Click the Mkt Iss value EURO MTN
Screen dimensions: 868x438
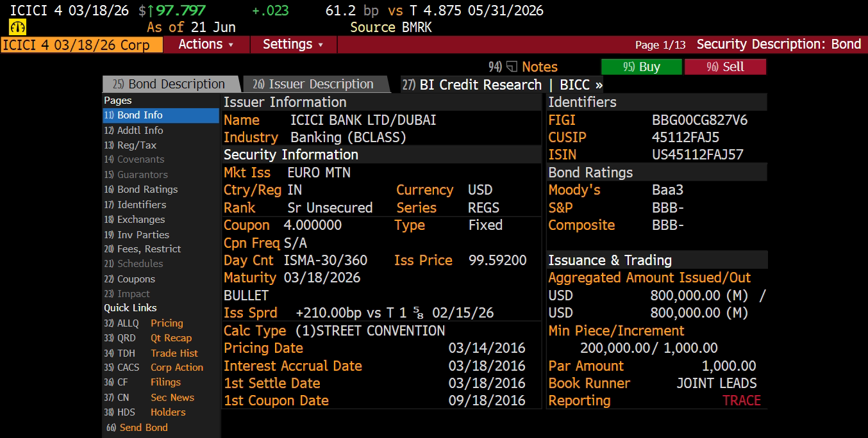(319, 173)
